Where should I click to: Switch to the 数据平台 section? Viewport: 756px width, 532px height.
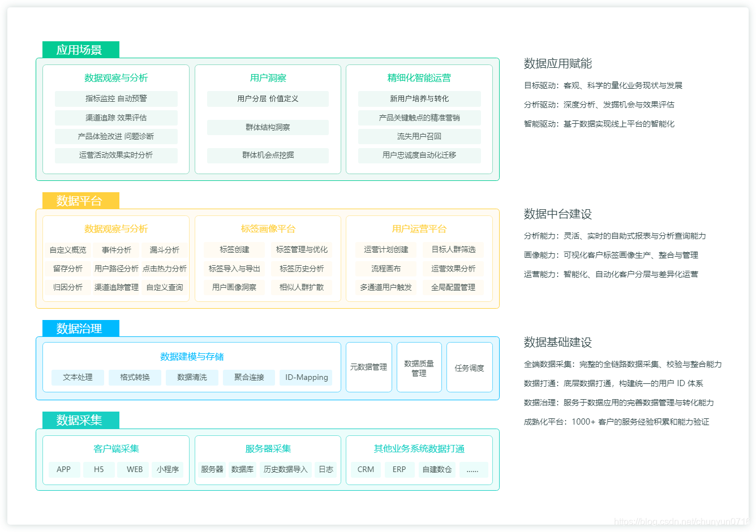click(x=80, y=200)
